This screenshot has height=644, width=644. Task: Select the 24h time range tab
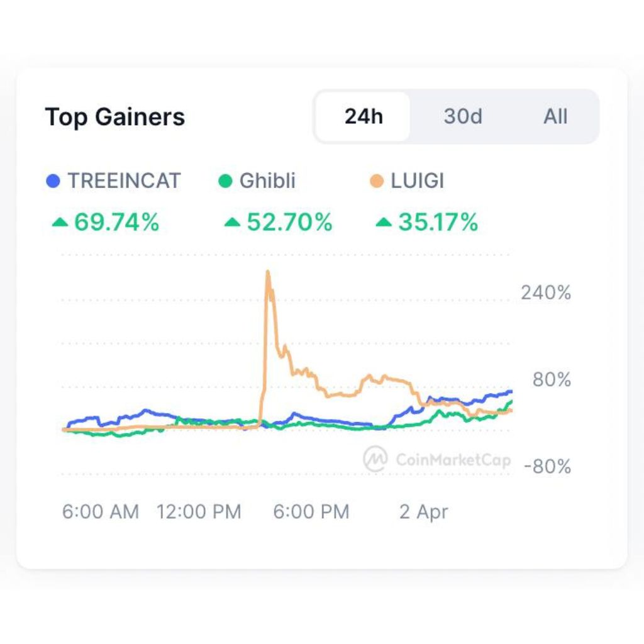click(363, 116)
